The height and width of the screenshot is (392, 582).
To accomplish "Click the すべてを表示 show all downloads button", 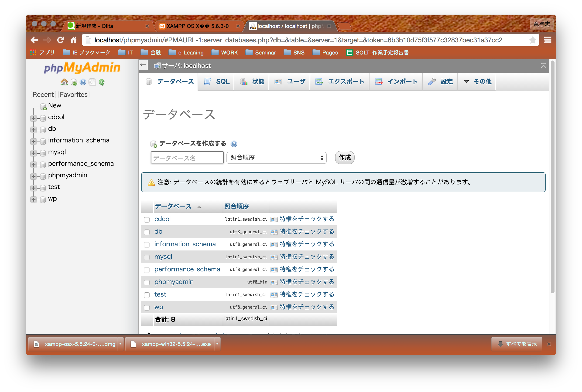I will [517, 344].
